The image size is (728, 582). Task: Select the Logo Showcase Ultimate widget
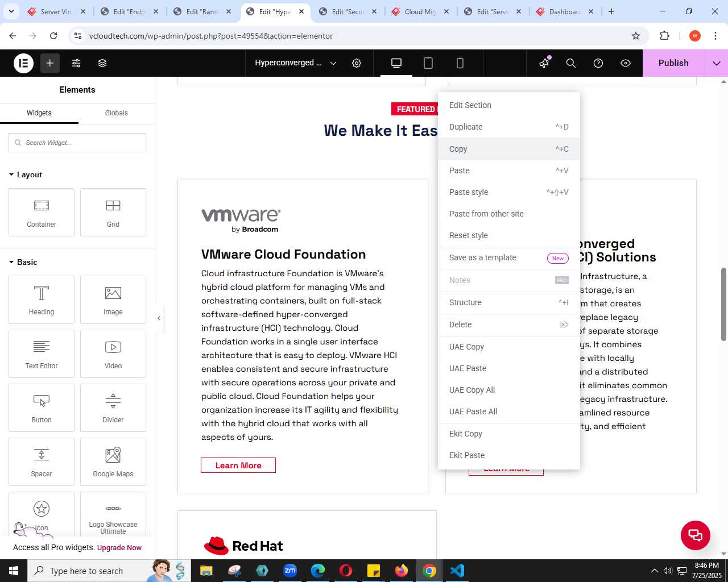113,514
